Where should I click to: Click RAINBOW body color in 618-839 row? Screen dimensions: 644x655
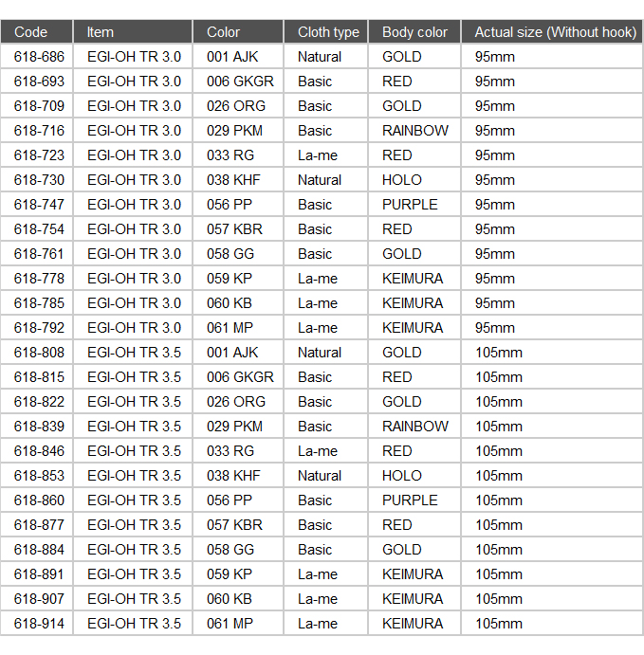click(x=415, y=427)
